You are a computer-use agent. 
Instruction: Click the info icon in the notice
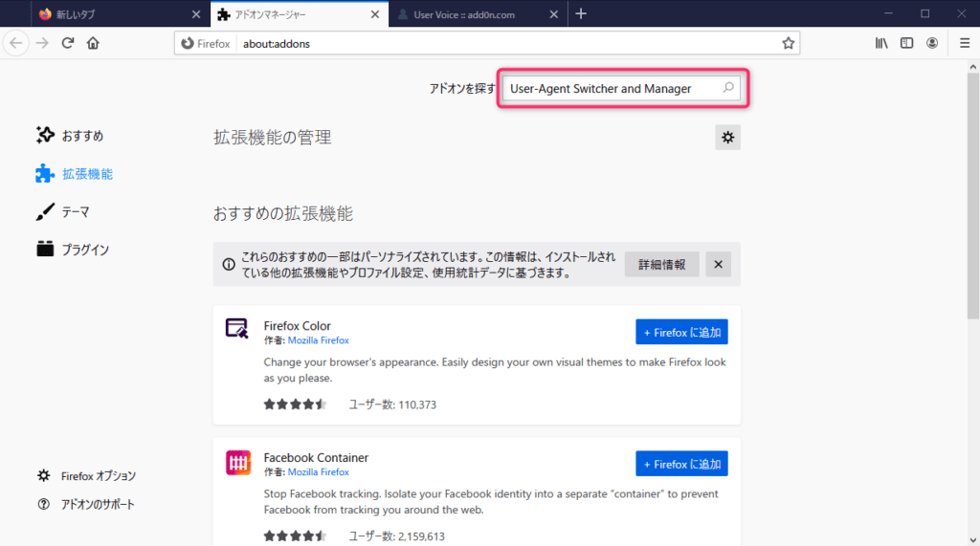click(229, 264)
